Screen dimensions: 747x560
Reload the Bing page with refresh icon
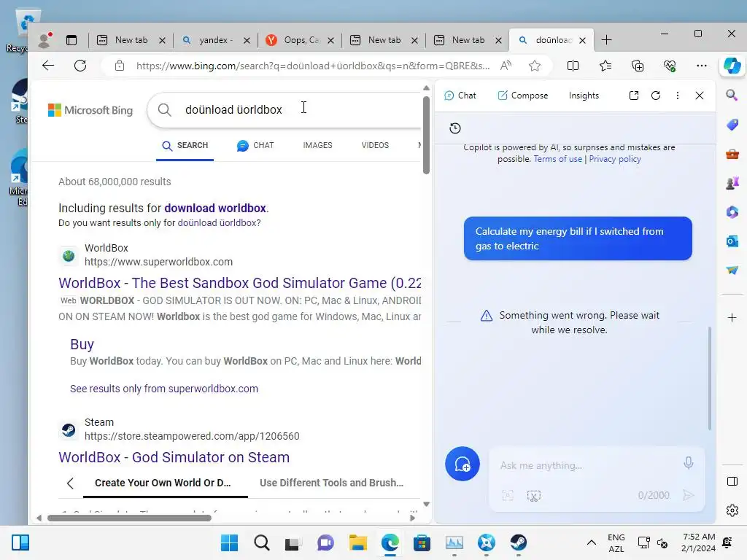80,66
